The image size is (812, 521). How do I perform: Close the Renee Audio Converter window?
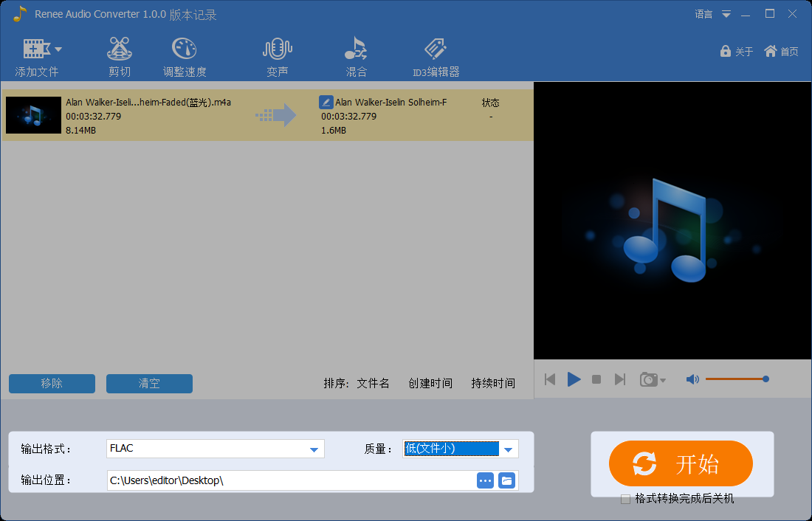(x=792, y=14)
